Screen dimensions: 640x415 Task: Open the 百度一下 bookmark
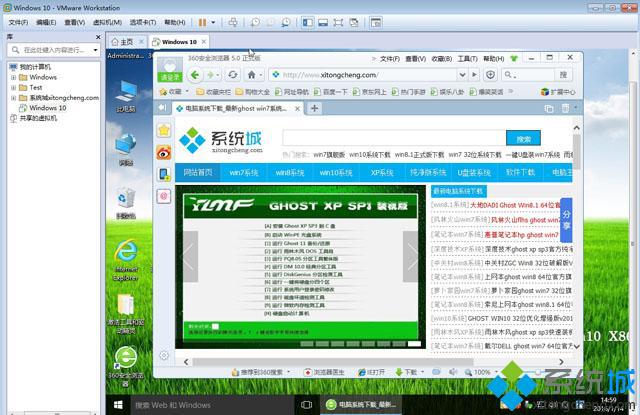tap(330, 92)
